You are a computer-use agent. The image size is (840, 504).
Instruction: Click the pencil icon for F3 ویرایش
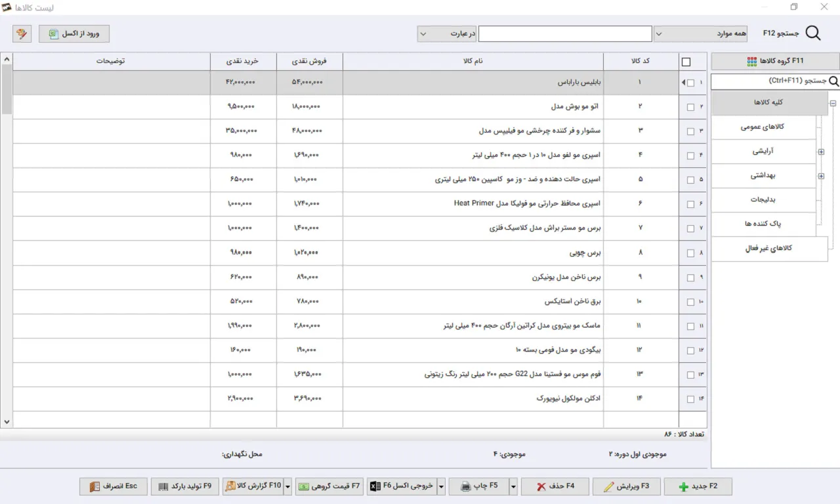coord(609,487)
